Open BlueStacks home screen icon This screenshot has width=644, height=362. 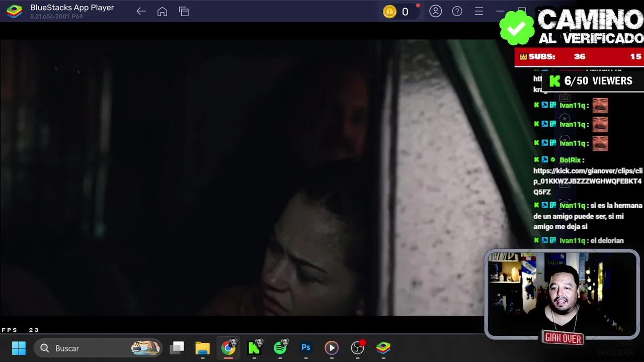click(162, 12)
